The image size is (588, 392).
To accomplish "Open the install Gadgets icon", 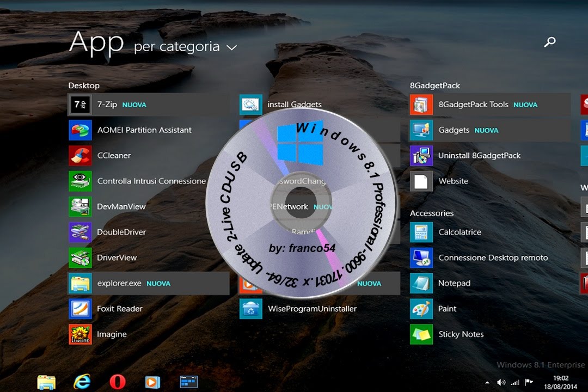I will [250, 105].
